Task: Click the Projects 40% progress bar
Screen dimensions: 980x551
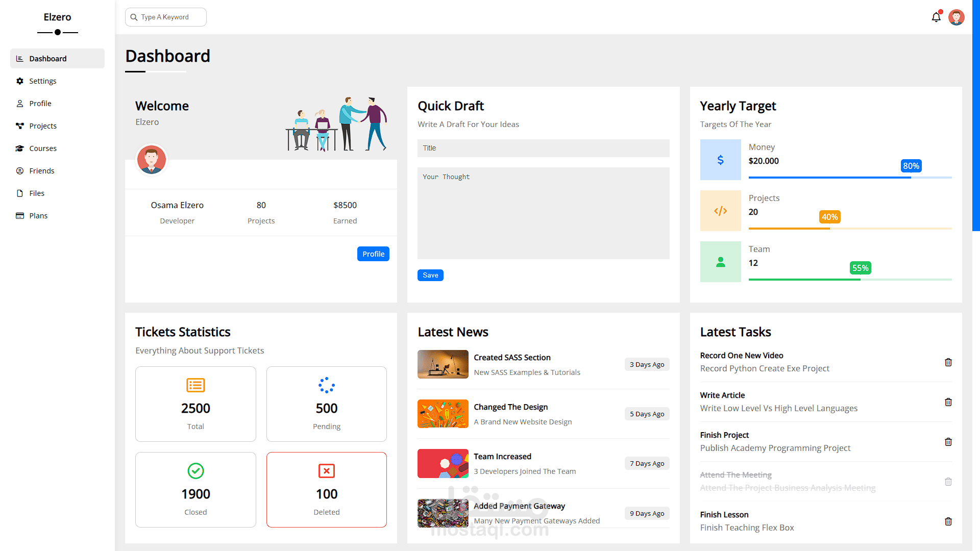Action: pos(850,229)
